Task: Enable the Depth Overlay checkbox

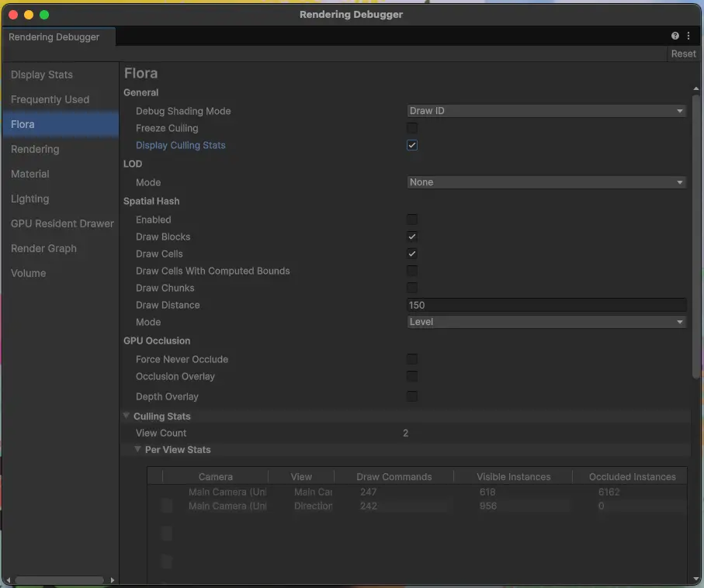Action: point(411,396)
